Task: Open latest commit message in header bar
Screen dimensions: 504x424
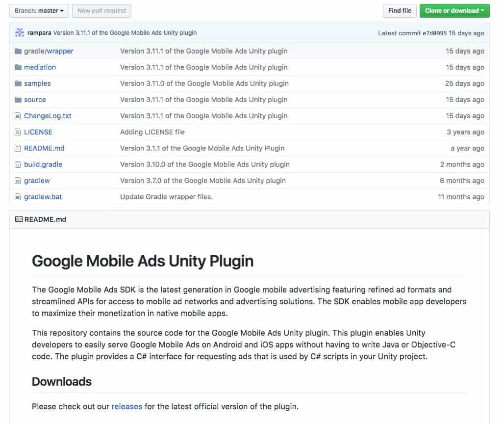Action: pyautogui.click(x=125, y=33)
